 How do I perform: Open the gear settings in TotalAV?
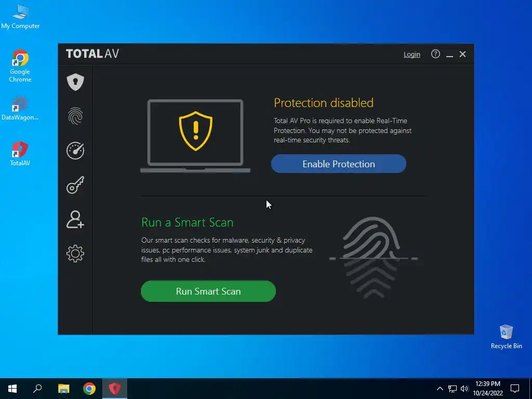75,254
